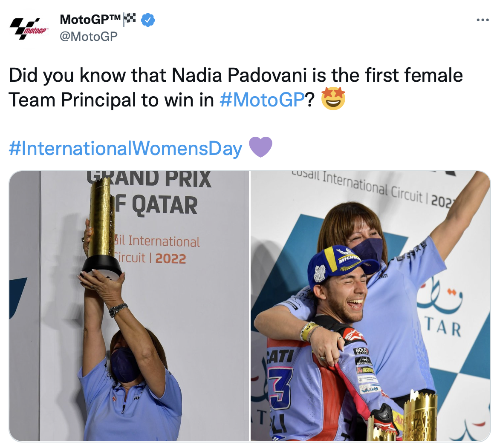Open the #MotoGP hashtag link
Image resolution: width=497 pixels, height=448 pixels.
pyautogui.click(x=262, y=100)
